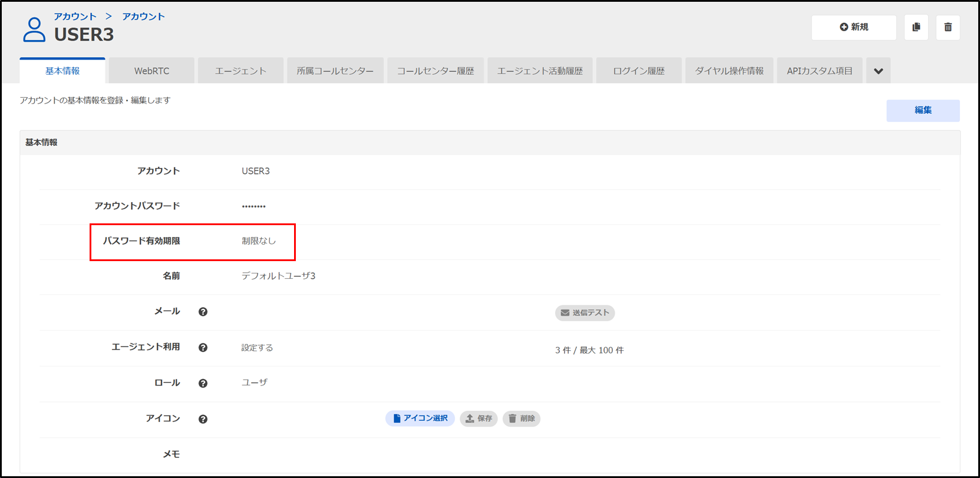Screen dimensions: 980x478
Task: Click the copy account icon
Action: pos(916,27)
